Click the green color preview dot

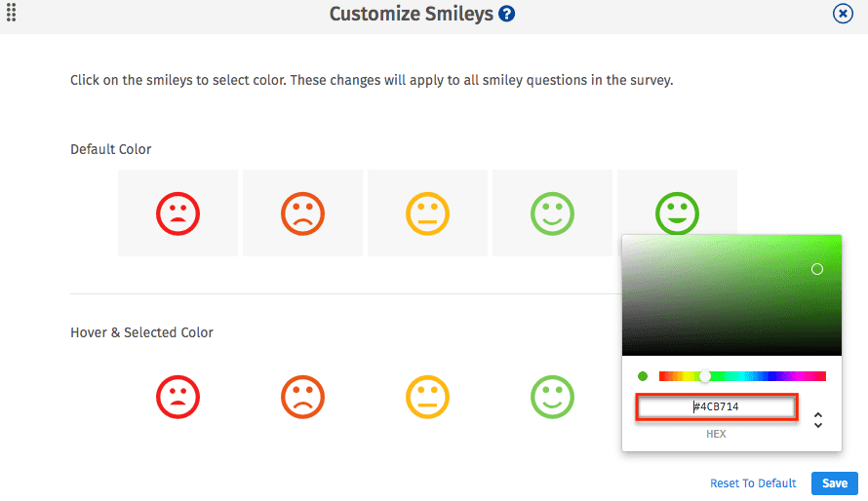pos(643,376)
